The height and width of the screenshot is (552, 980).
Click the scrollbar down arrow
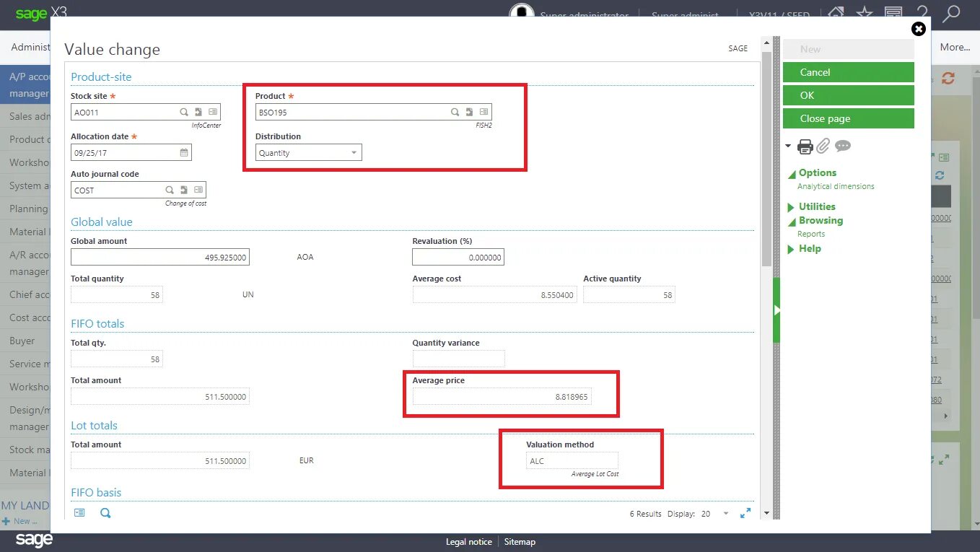pyautogui.click(x=766, y=513)
